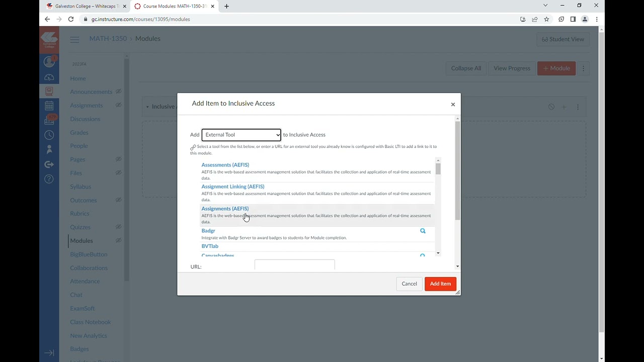Click the Add Item button

[x=440, y=284]
